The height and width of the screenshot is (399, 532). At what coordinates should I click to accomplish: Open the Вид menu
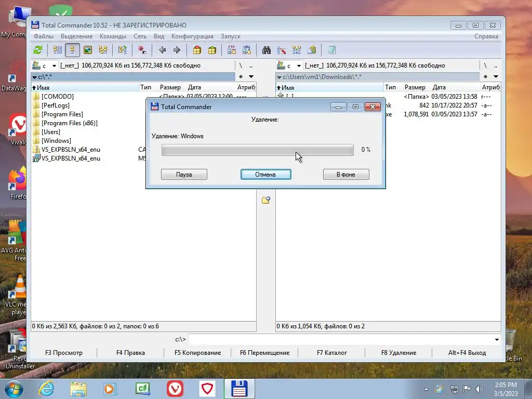click(159, 36)
